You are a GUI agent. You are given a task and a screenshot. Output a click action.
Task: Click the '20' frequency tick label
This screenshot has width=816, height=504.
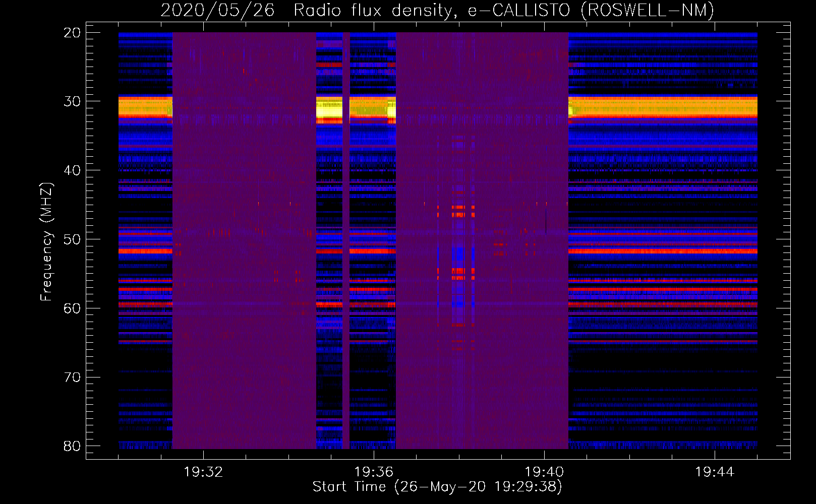pyautogui.click(x=72, y=33)
